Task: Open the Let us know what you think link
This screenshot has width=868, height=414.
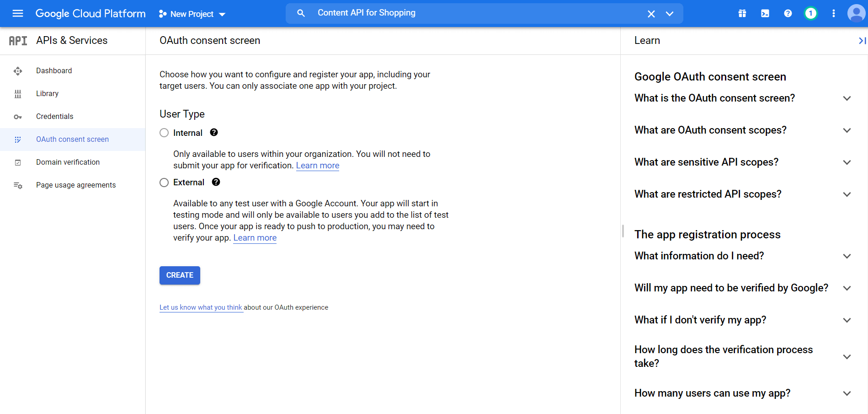Action: pyautogui.click(x=201, y=307)
